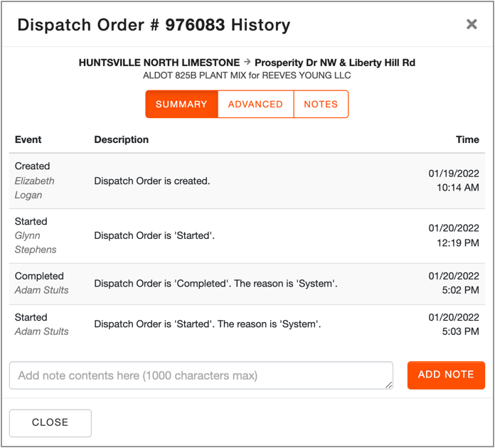
Task: Click the 01/19/2022 10:14 AM timestamp
Action: tap(454, 181)
